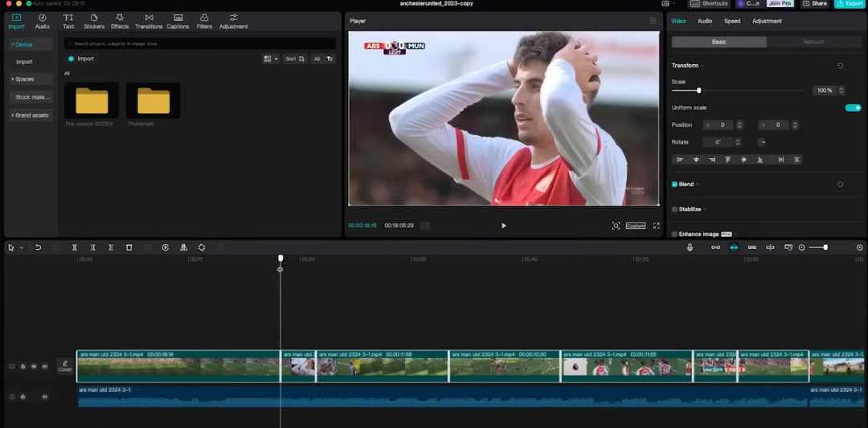868x428 pixels.
Task: Enable the Enhance Image checkbox
Action: pyautogui.click(x=674, y=234)
